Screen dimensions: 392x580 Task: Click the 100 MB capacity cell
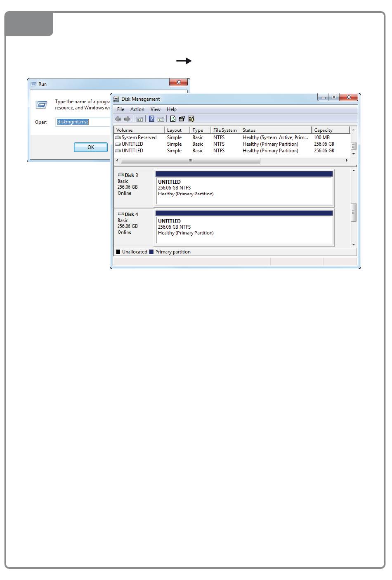(x=322, y=137)
